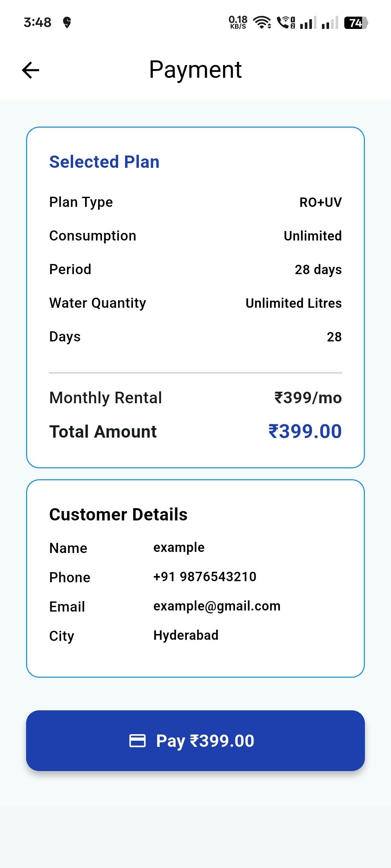
Task: Tap the first mobile signal bars icon
Action: pos(308,23)
